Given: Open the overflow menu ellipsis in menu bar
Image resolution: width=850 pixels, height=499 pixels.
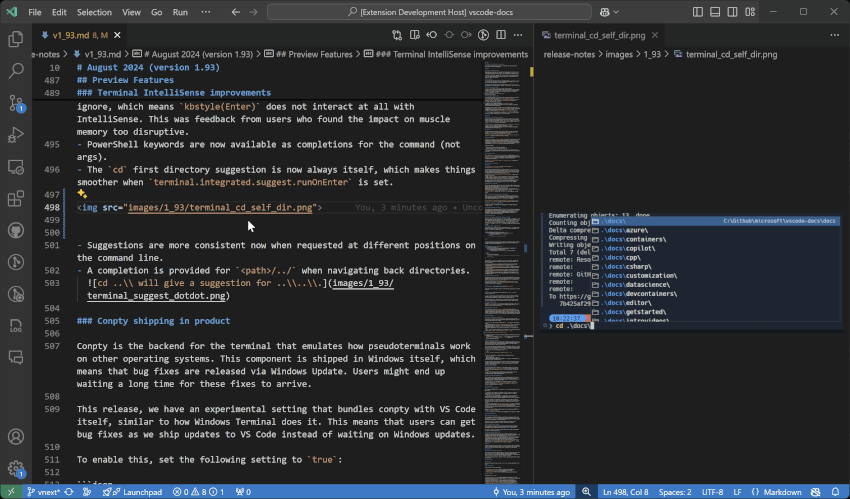Looking at the screenshot, I should coord(205,12).
